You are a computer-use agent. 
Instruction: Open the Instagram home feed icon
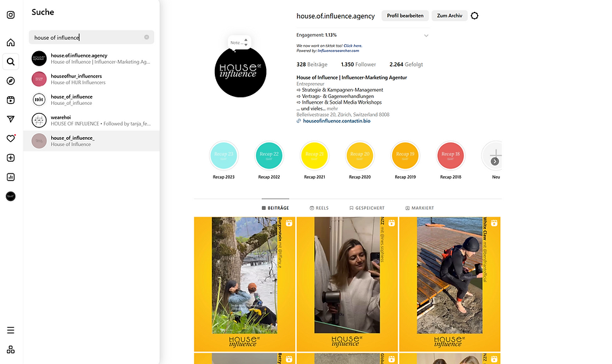point(11,42)
